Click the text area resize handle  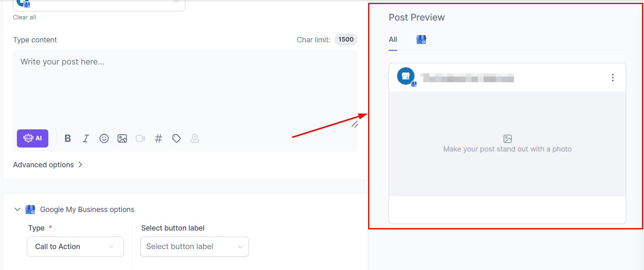point(355,125)
